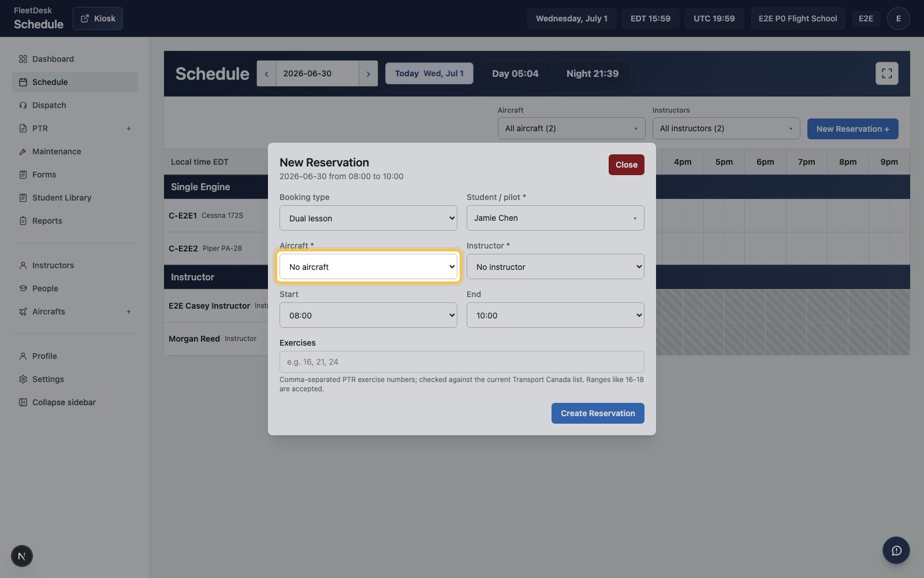Click the UTC 19:59 clock
The height and width of the screenshot is (578, 924).
click(714, 18)
